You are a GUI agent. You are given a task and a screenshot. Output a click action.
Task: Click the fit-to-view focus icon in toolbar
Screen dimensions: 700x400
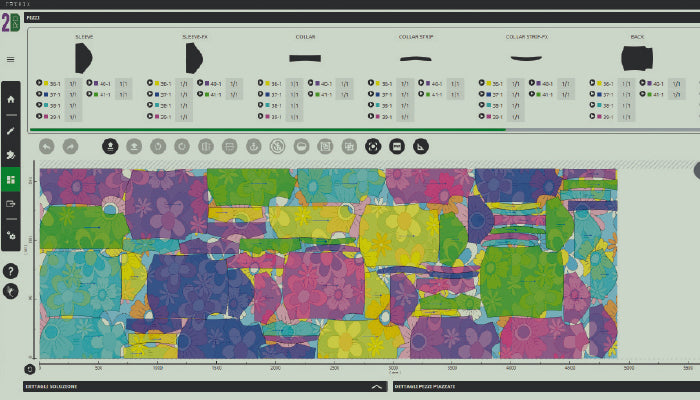(x=373, y=146)
